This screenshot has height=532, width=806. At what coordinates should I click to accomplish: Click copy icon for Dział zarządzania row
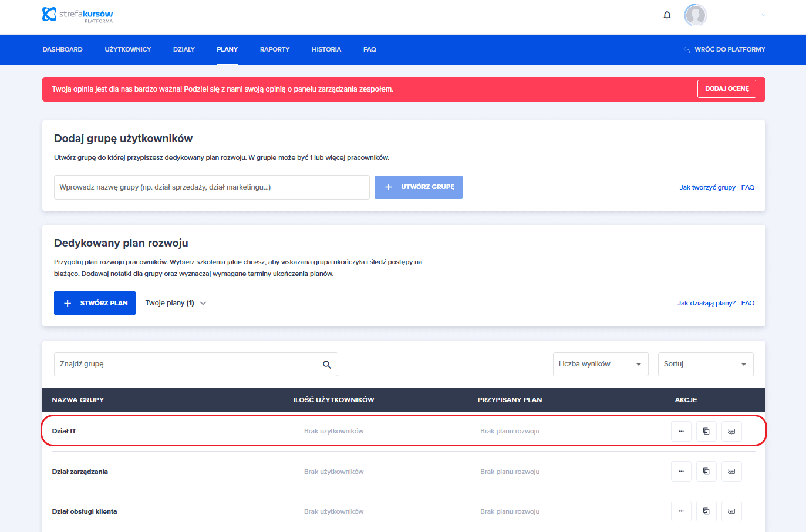click(x=706, y=472)
